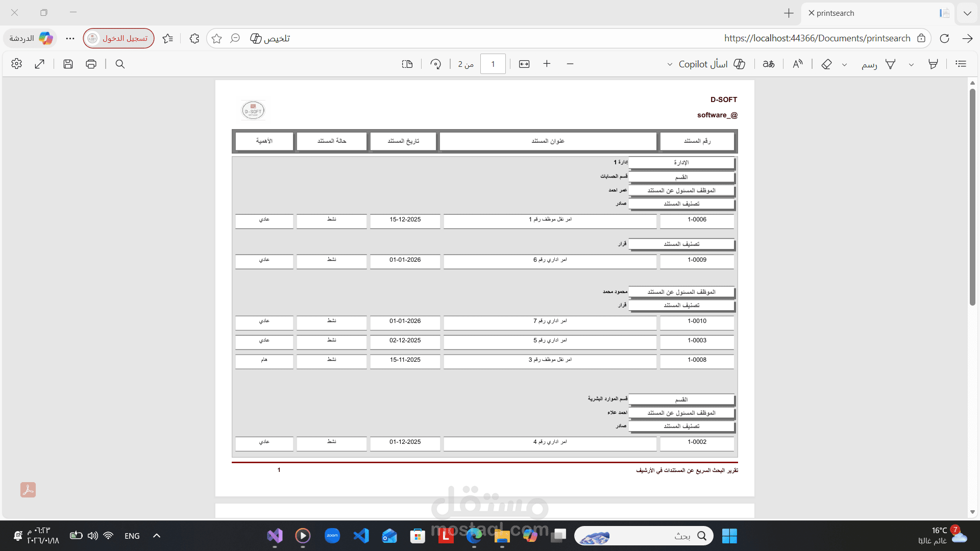Zoom out using the minus icon

point(570,64)
